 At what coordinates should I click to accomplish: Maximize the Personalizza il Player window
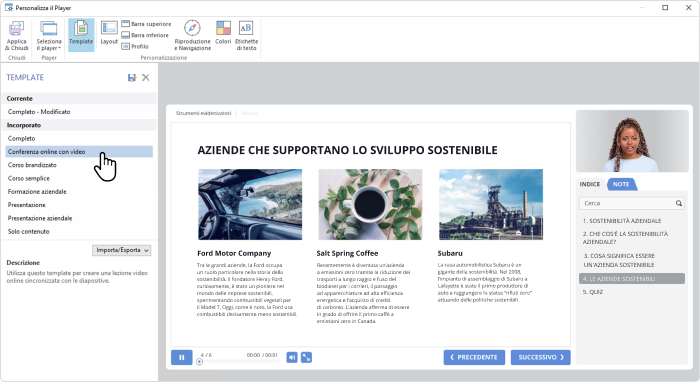coord(665,8)
